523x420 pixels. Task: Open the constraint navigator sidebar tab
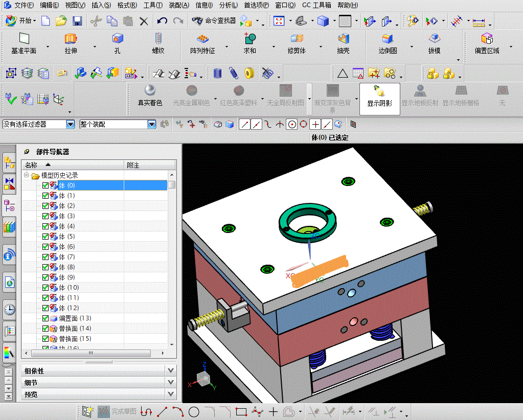pyautogui.click(x=9, y=183)
